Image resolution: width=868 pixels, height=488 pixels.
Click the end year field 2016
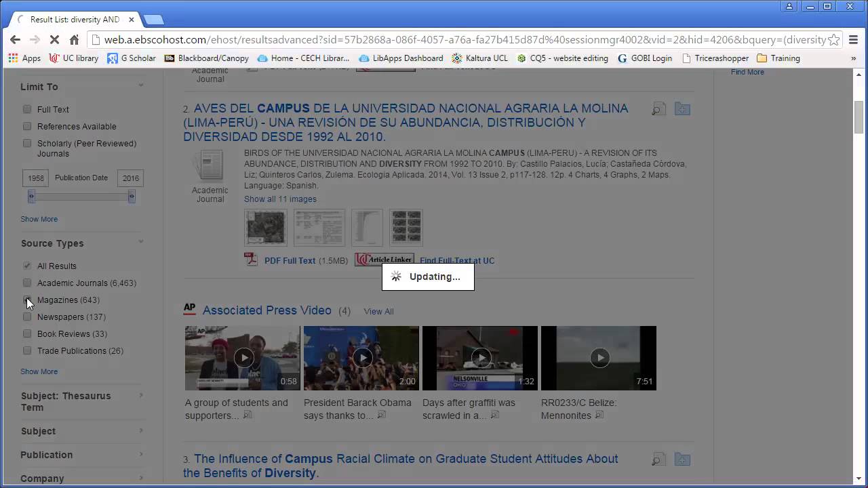131,178
